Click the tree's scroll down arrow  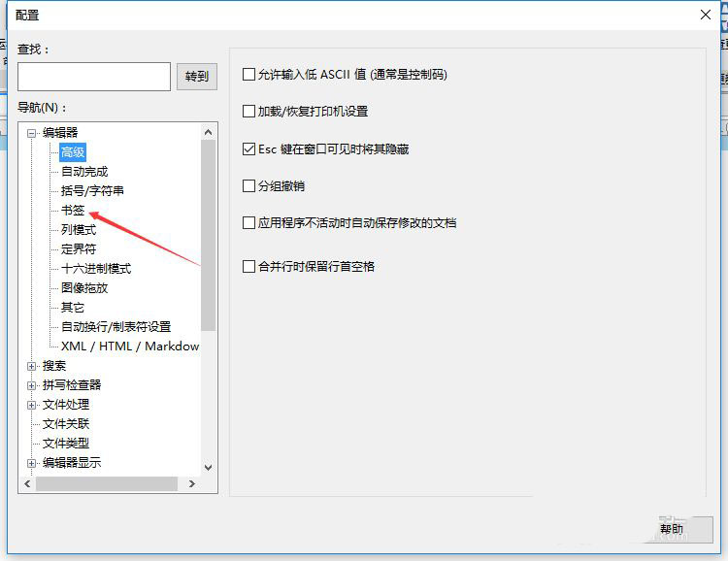[x=208, y=468]
